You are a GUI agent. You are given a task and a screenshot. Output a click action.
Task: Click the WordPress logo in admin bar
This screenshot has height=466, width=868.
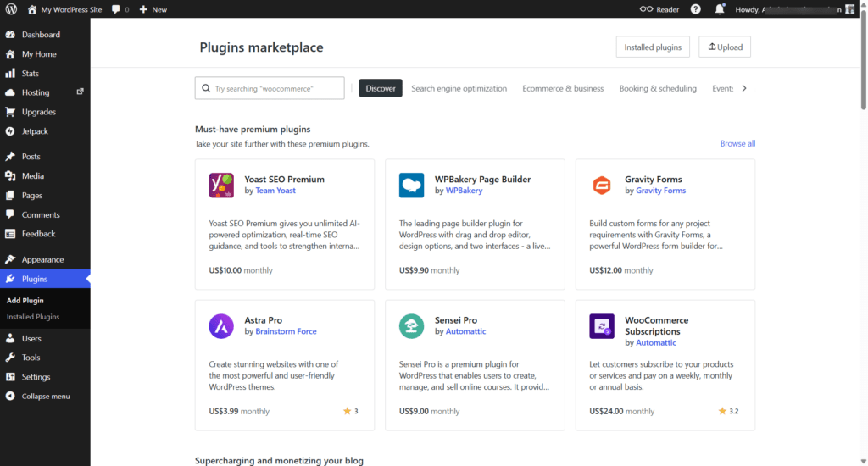pyautogui.click(x=11, y=9)
